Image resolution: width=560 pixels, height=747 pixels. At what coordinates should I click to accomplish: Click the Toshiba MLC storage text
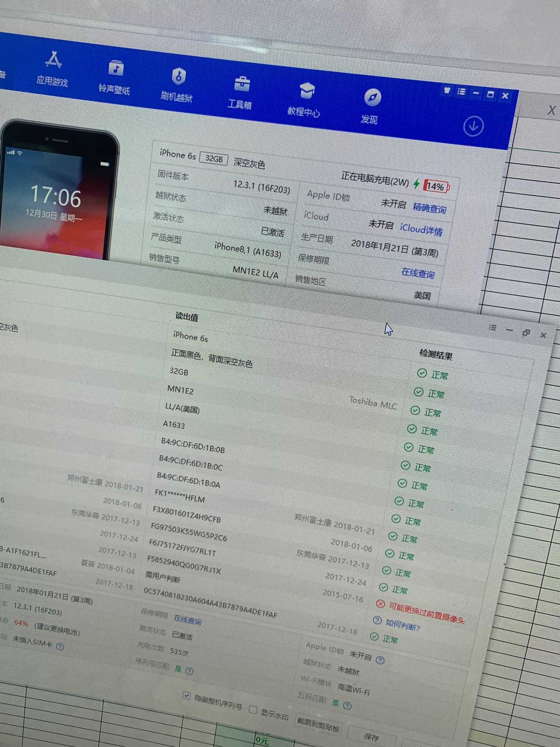pyautogui.click(x=373, y=403)
